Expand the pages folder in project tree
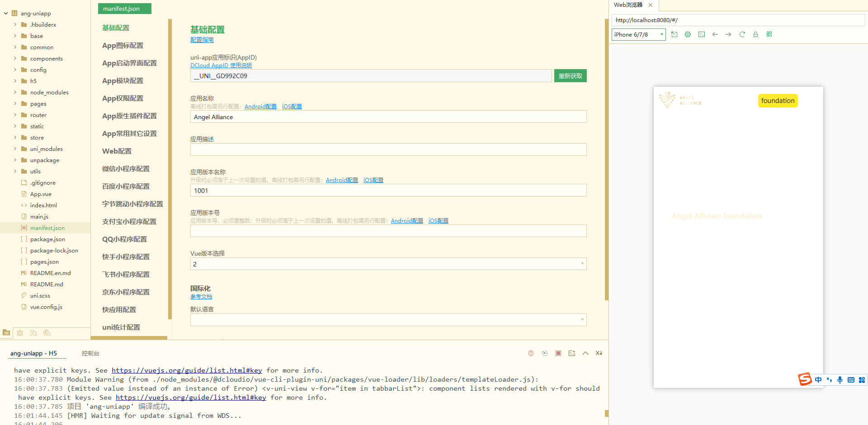 pos(15,103)
